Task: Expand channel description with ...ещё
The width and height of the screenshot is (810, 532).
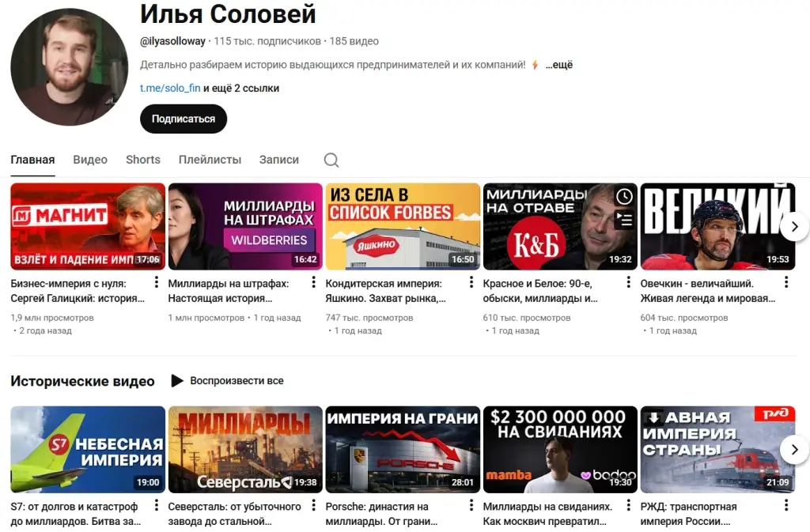Action: (x=559, y=65)
